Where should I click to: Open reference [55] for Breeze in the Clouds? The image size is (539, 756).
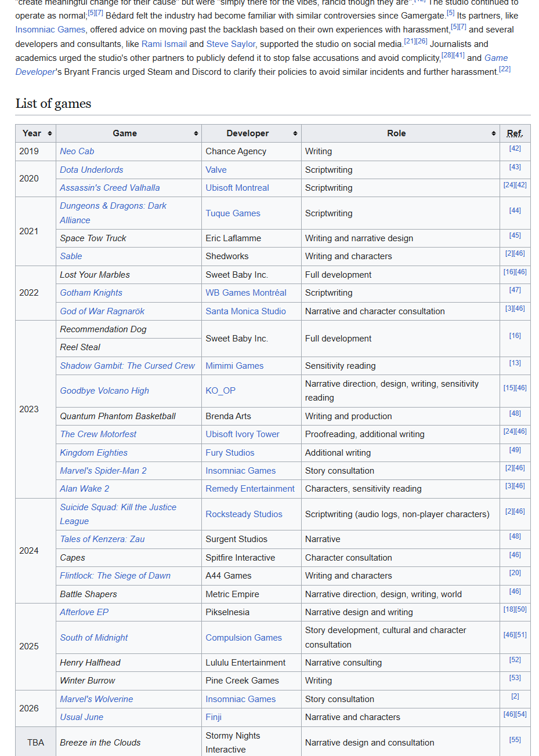515,740
